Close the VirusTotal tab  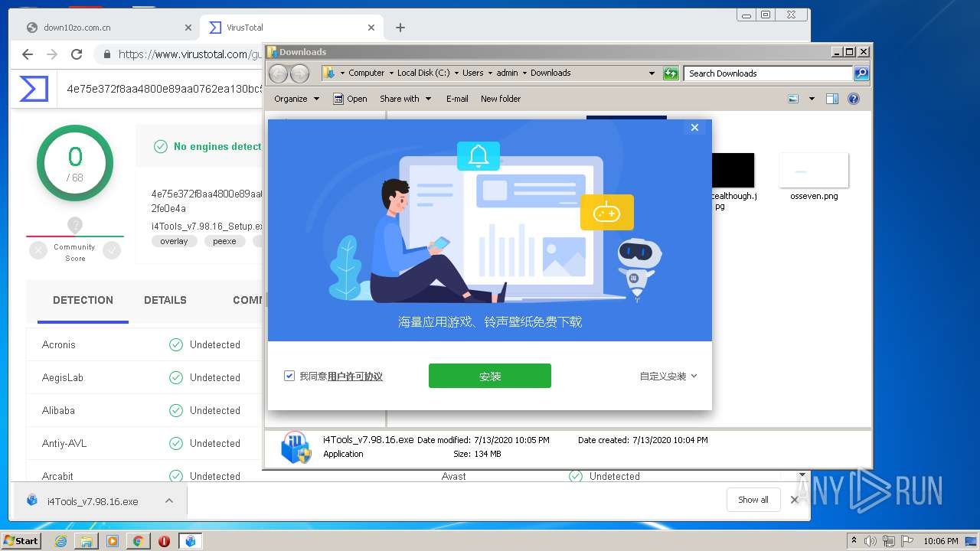pyautogui.click(x=371, y=28)
